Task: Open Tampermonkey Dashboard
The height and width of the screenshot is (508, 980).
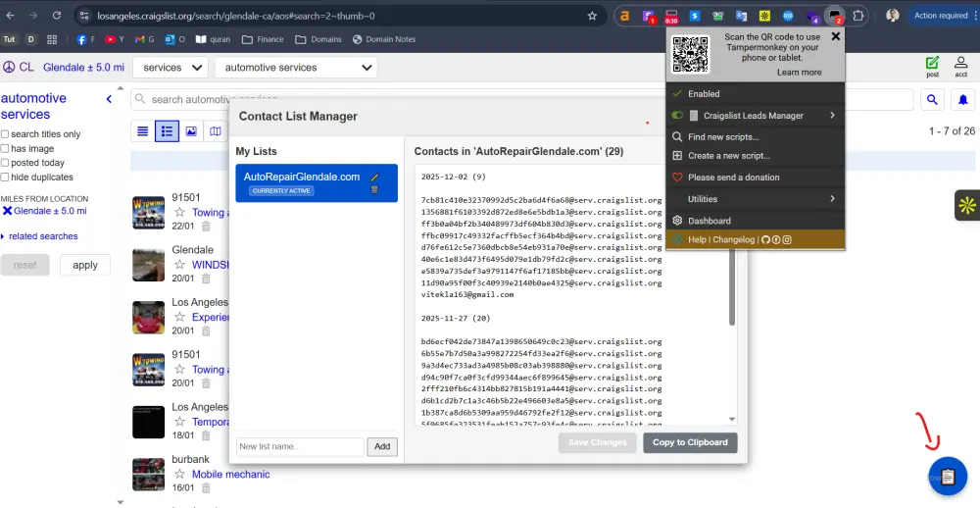Action: pyautogui.click(x=755, y=221)
